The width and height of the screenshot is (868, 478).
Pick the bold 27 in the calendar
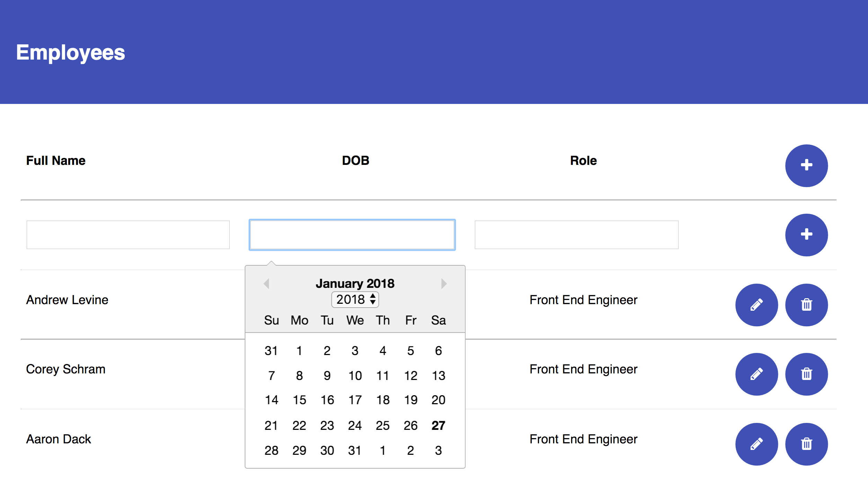(438, 425)
